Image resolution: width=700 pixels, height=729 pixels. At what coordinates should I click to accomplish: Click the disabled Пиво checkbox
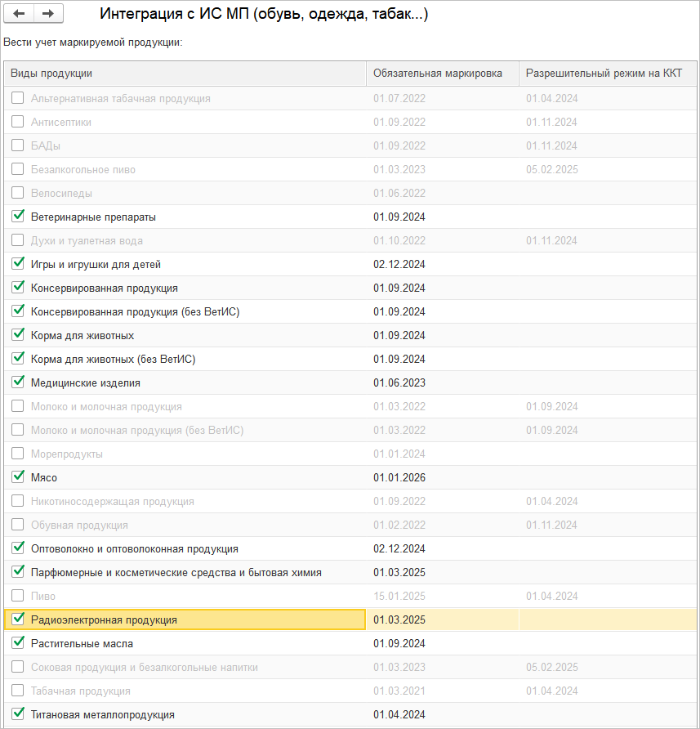point(18,596)
